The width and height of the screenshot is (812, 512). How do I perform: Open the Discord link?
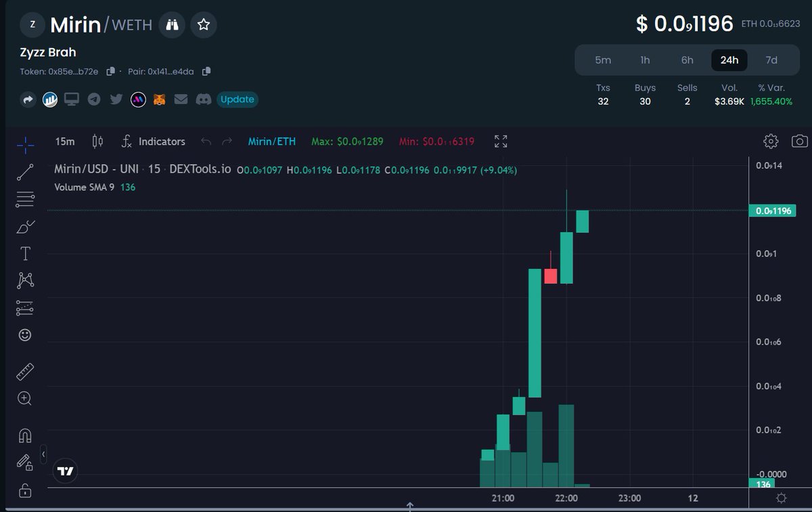(204, 100)
